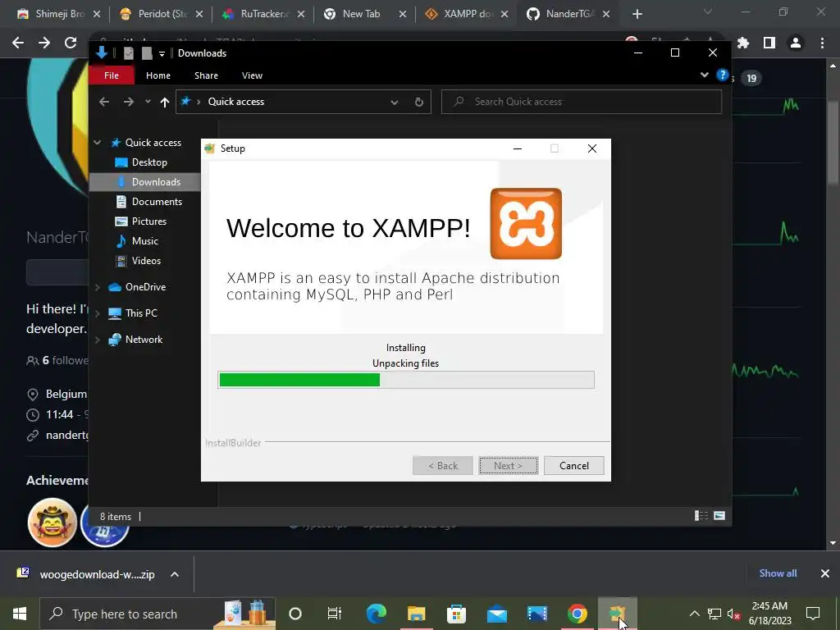Expand the OneDrive tree node

click(x=97, y=287)
